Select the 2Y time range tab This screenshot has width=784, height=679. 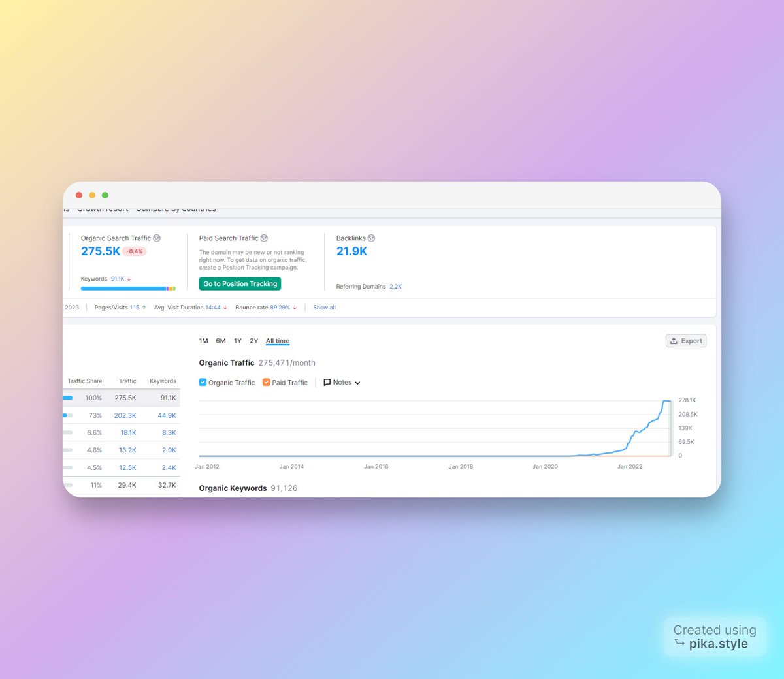pyautogui.click(x=253, y=341)
